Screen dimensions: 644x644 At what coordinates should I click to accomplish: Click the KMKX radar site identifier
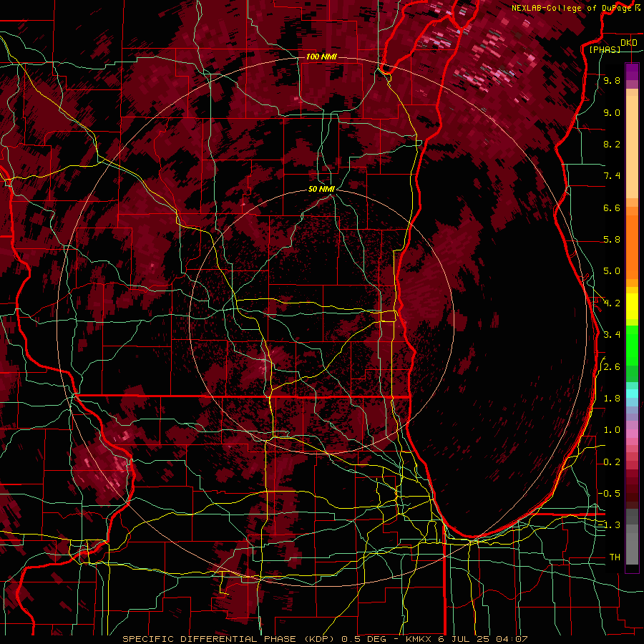[419, 639]
